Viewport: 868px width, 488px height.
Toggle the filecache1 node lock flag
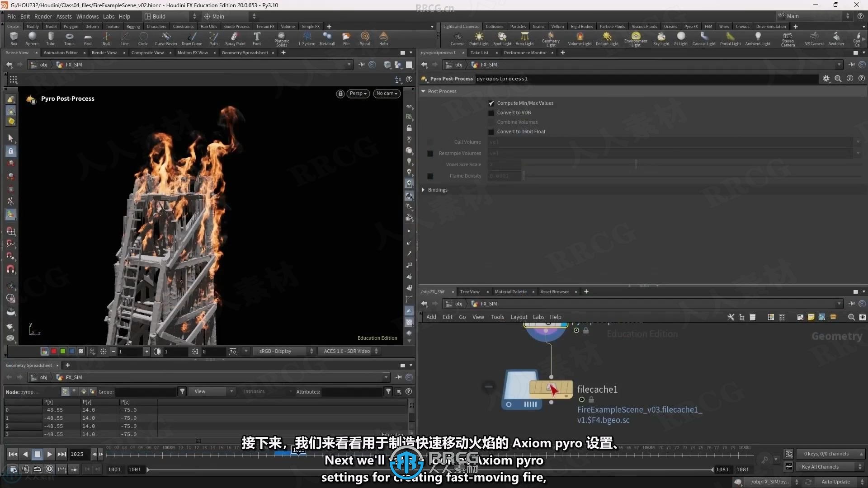click(591, 399)
